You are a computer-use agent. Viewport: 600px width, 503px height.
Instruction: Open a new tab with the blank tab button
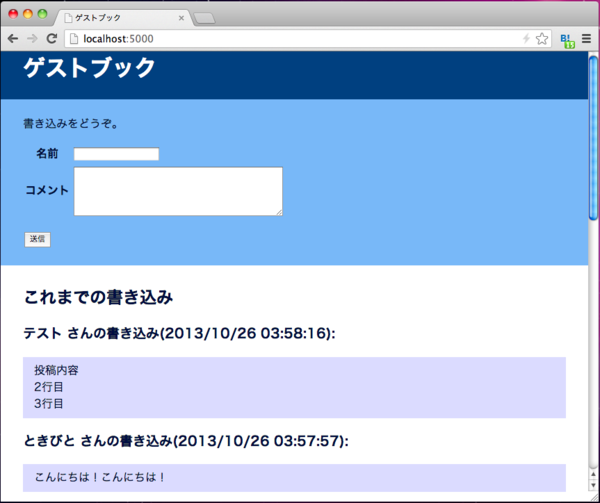coord(204,18)
